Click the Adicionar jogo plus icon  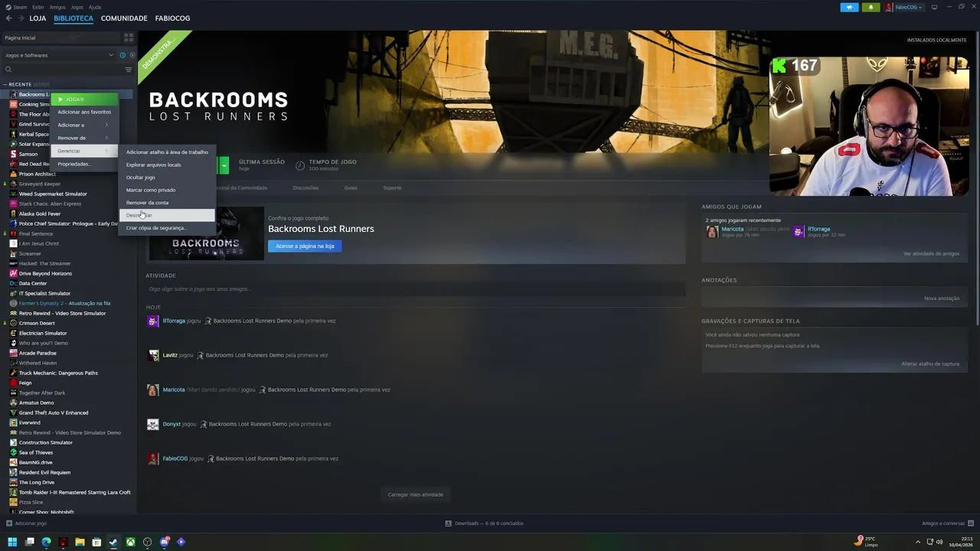[x=8, y=523]
